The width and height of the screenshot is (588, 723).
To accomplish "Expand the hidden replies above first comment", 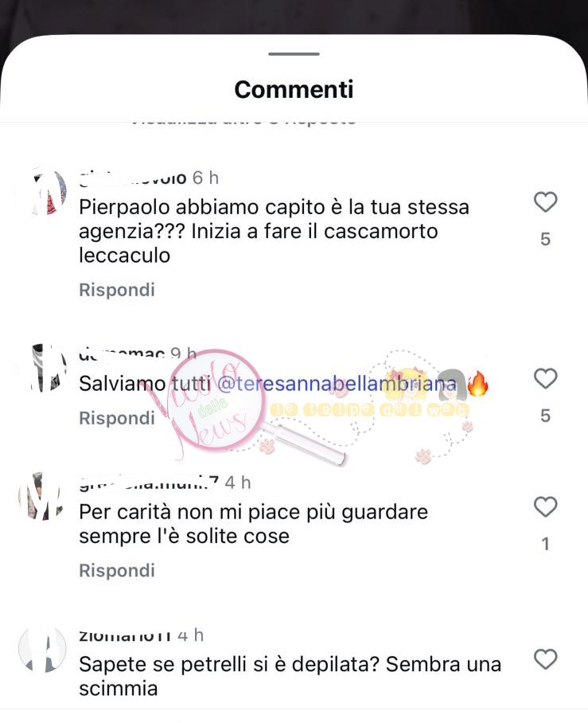I will (243, 121).
